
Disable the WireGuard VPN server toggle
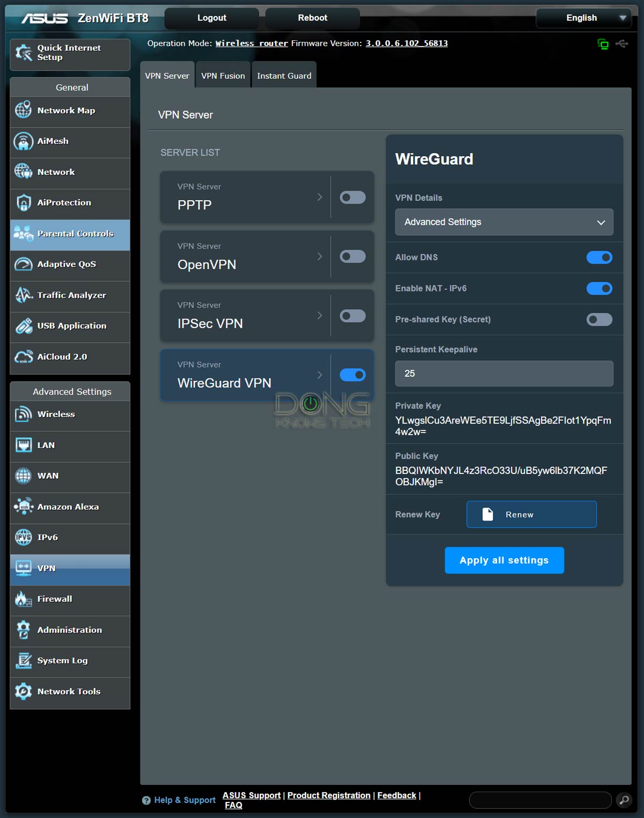(x=353, y=375)
